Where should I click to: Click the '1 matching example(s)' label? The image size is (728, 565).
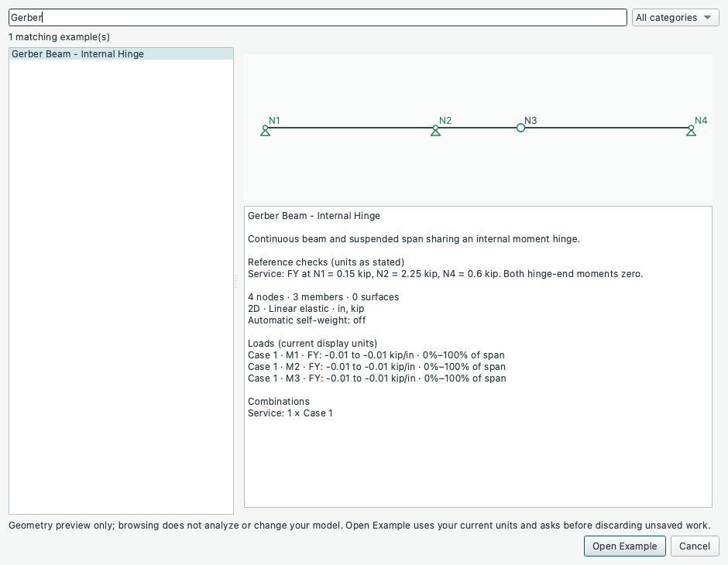[x=59, y=36]
